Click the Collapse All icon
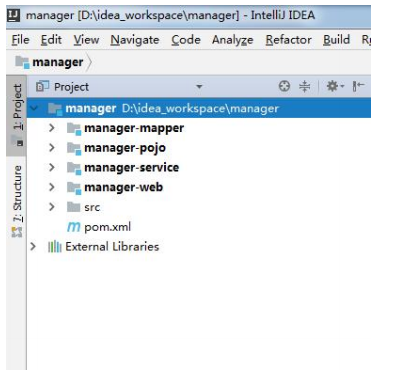This screenshot has width=398, height=373. 304,86
